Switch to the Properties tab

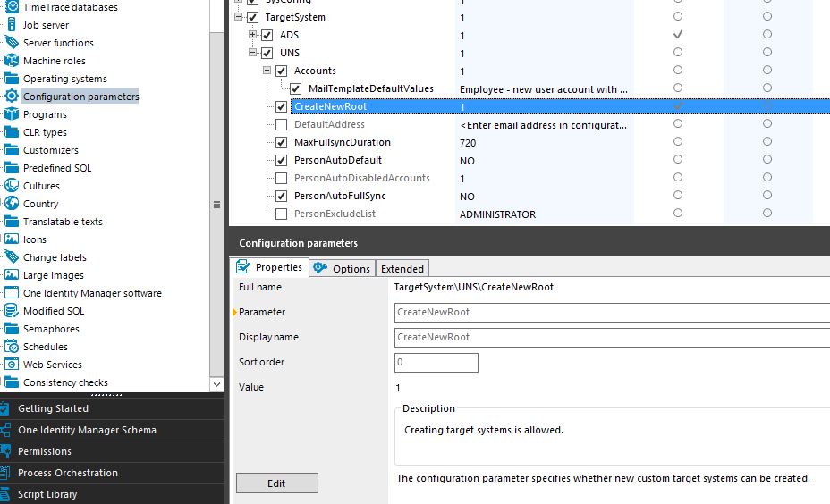[269, 267]
